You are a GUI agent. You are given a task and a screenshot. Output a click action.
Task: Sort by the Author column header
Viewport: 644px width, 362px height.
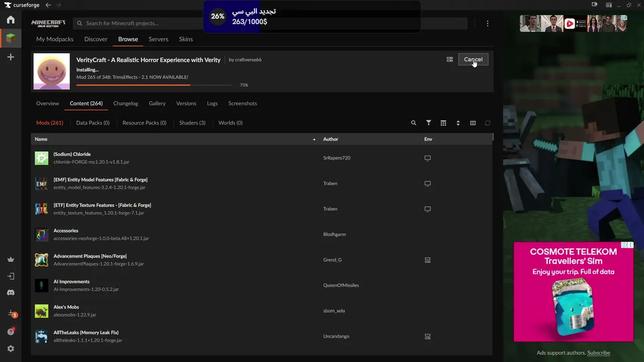(331, 139)
